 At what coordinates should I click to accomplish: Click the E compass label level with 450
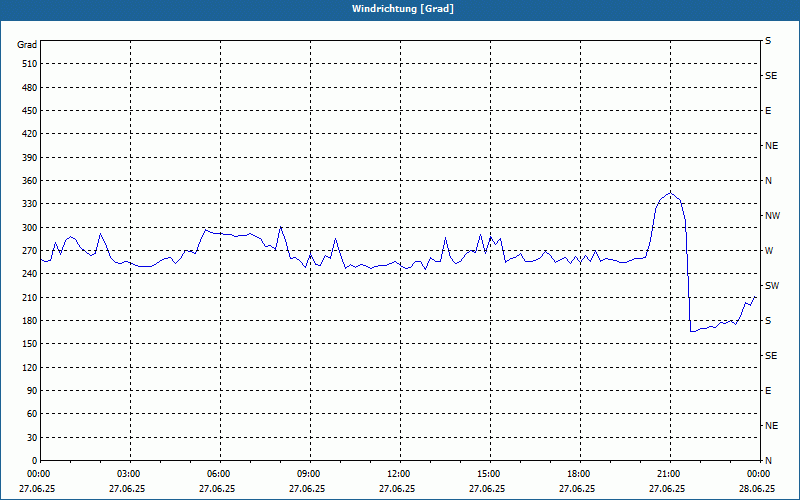[768, 111]
